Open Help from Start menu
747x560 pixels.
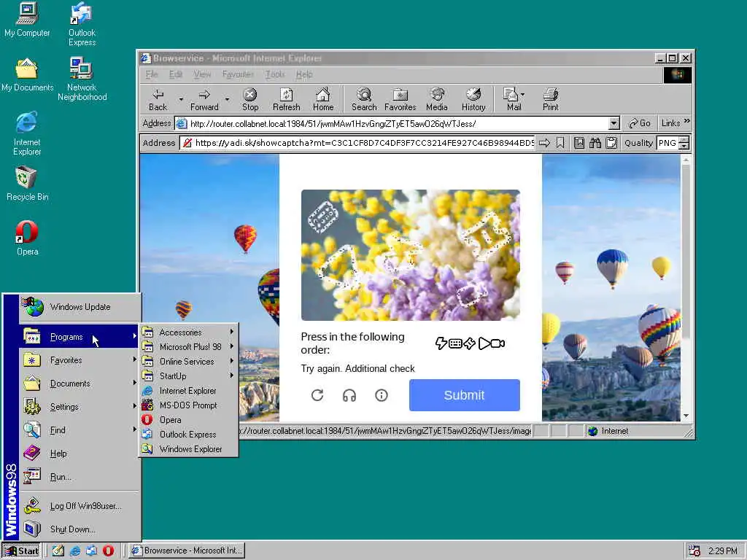[80, 454]
